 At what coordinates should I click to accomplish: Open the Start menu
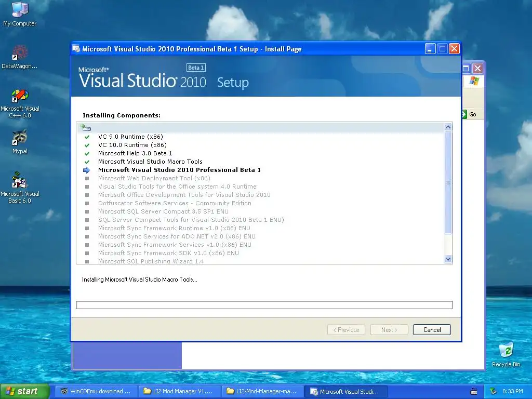pos(24,392)
